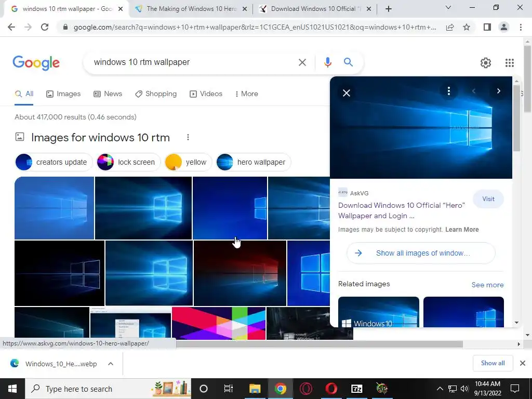The image size is (532, 399).
Task: Open the network icon in system tray
Action: click(453, 389)
